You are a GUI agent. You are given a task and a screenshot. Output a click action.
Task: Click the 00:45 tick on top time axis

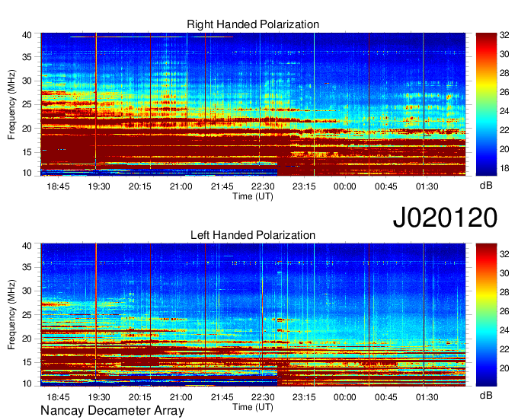(386, 186)
